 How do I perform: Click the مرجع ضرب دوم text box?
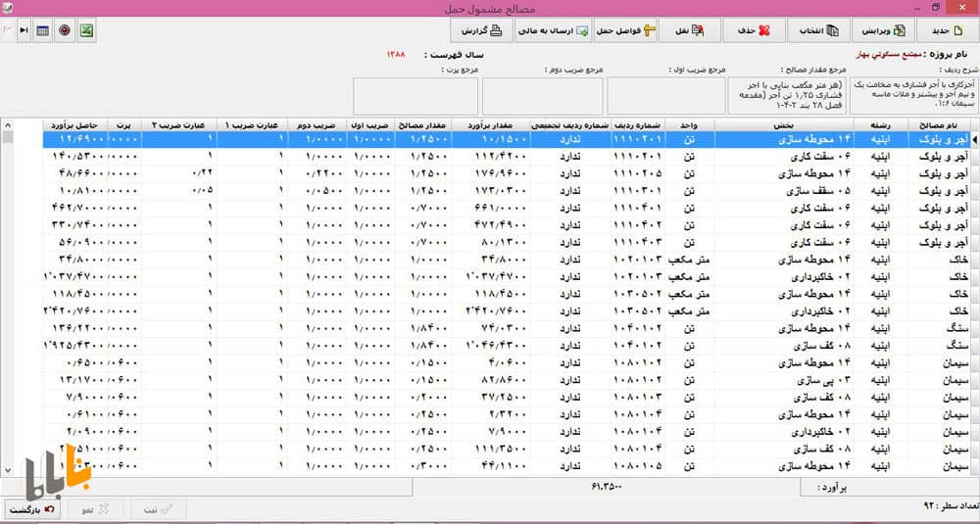tap(543, 96)
